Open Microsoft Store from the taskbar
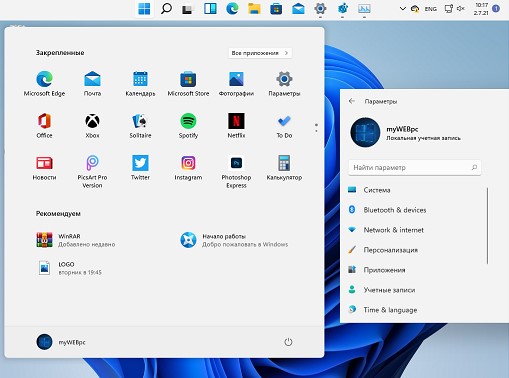Viewport: 509px width, 378px height. point(276,9)
